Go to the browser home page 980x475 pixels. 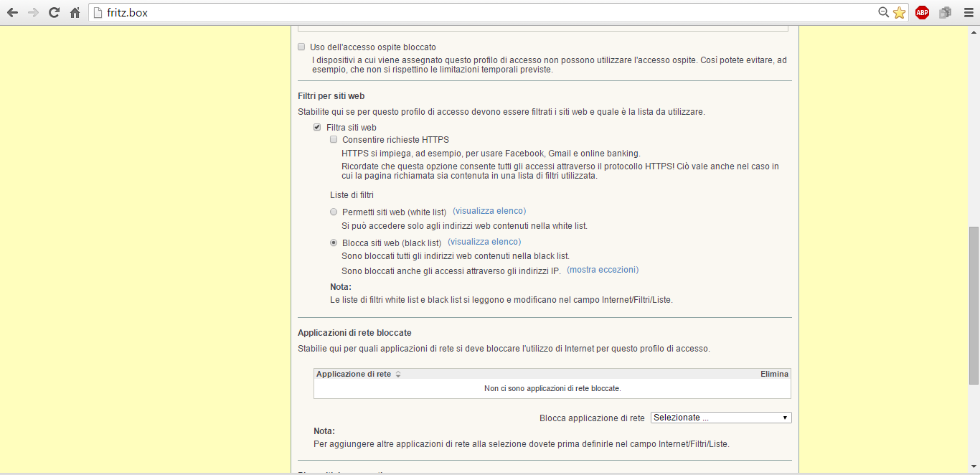click(x=75, y=12)
